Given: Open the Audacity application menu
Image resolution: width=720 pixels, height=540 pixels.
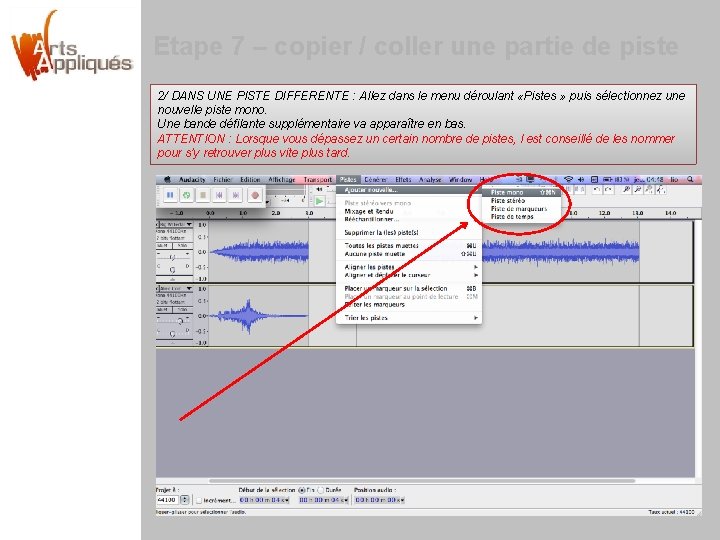Looking at the screenshot, I should coord(192,180).
